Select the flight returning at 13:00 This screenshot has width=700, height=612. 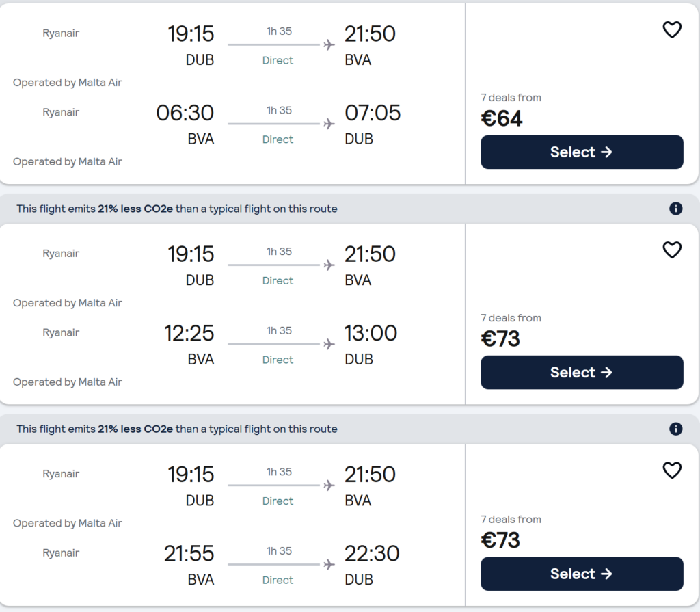pos(581,372)
